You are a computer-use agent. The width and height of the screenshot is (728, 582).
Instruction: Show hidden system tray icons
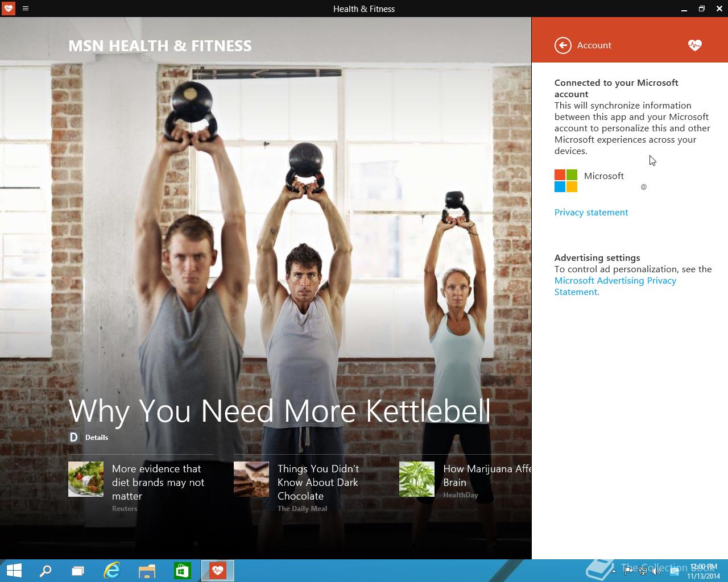click(x=614, y=571)
